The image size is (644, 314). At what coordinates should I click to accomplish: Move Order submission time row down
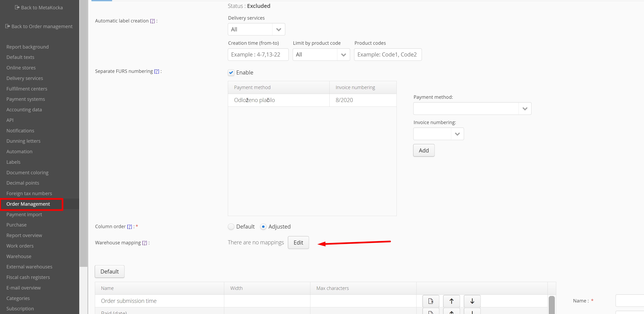pos(472,301)
